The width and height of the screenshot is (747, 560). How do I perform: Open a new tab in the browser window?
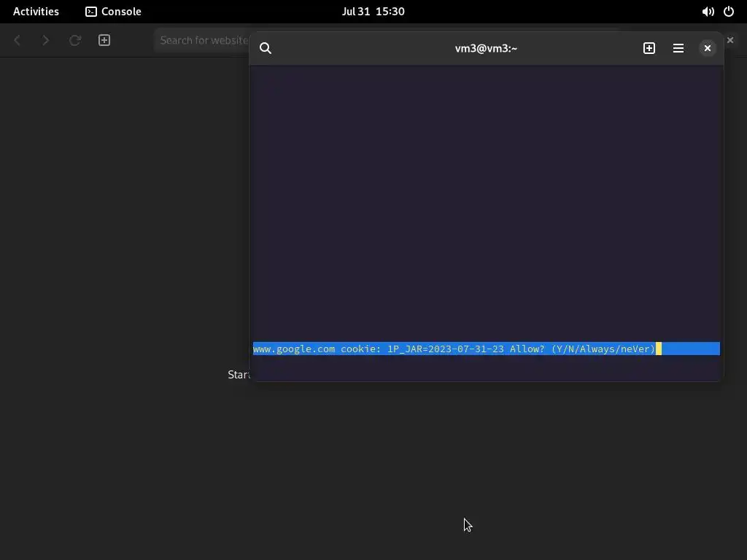pyautogui.click(x=104, y=40)
